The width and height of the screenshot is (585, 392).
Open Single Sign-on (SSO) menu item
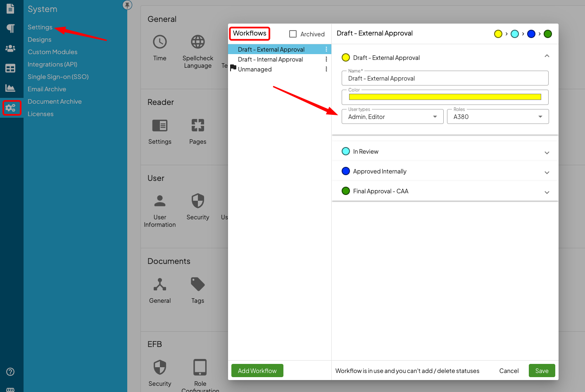coord(58,77)
